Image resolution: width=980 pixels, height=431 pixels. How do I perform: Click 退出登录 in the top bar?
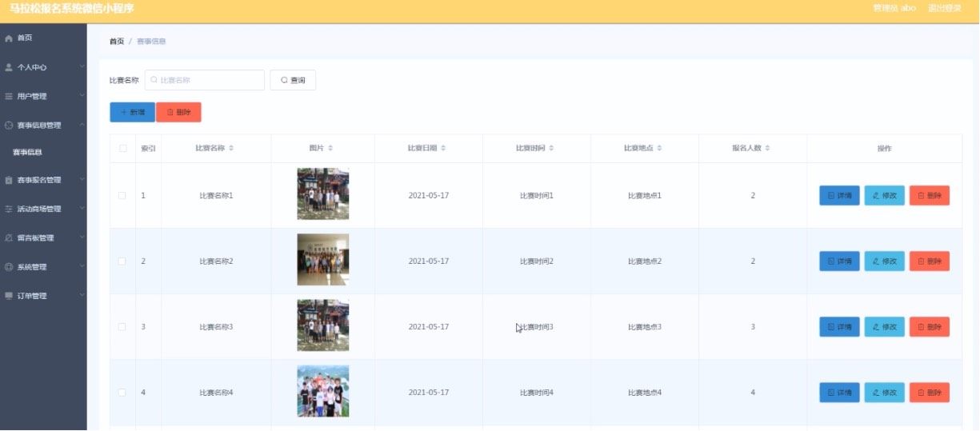coord(944,8)
